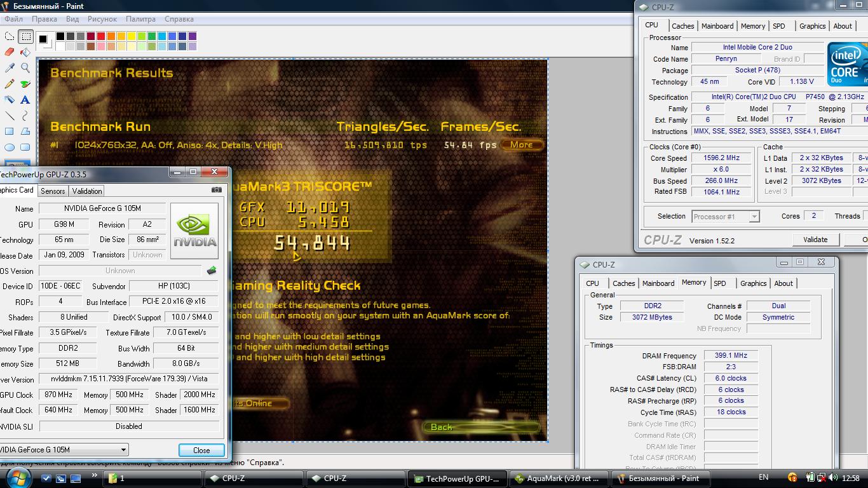Screen dimensions: 868x488
Task: Click the EN language indicator in taskbar
Action: [763, 477]
